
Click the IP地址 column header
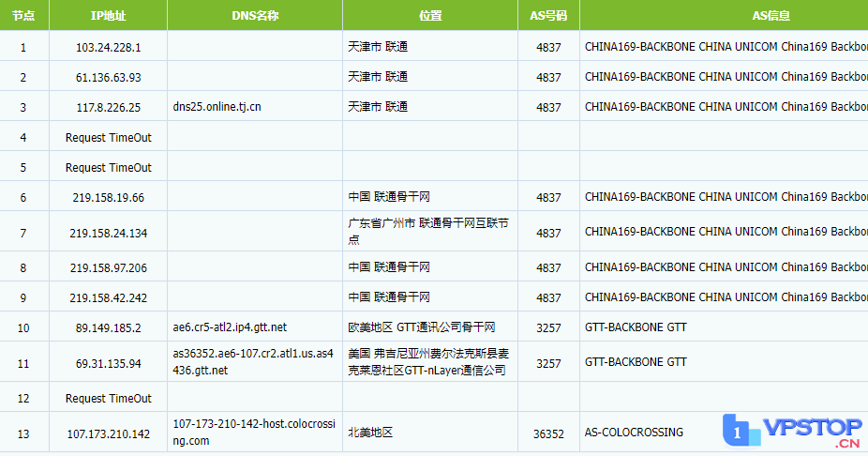click(x=108, y=16)
